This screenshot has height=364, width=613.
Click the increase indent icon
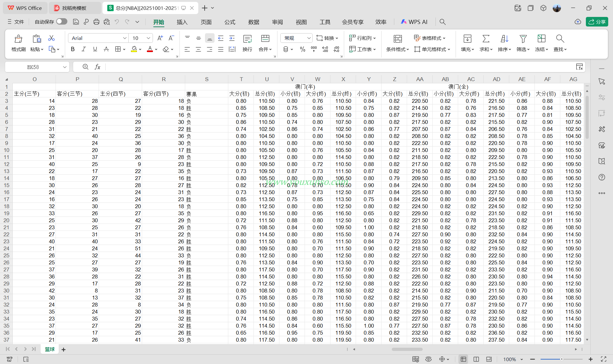point(232,38)
